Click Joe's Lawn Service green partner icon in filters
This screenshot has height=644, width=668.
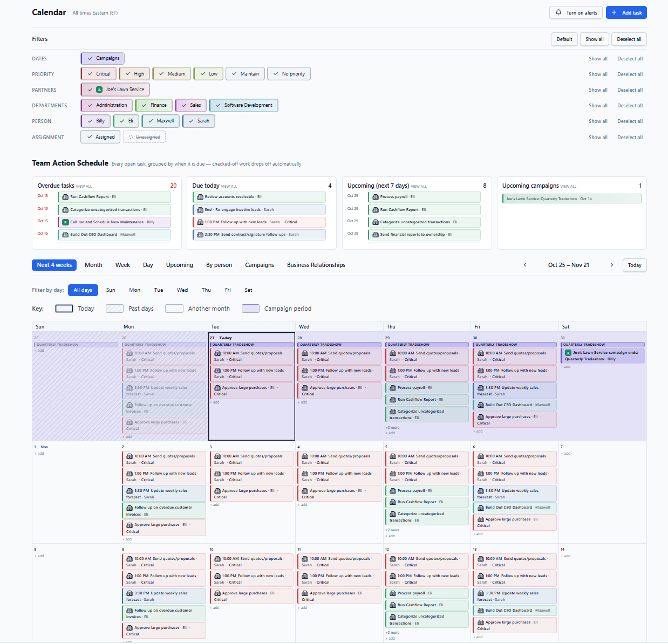99,90
